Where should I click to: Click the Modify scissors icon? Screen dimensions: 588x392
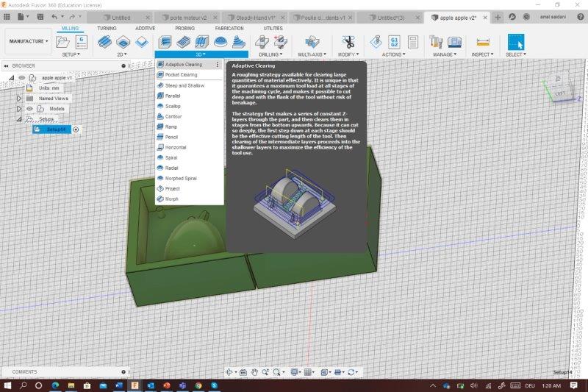click(x=348, y=42)
